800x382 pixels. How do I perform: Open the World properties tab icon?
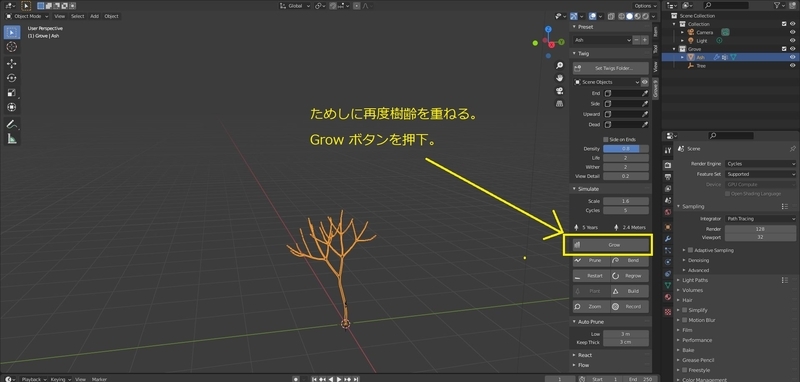pyautogui.click(x=668, y=212)
